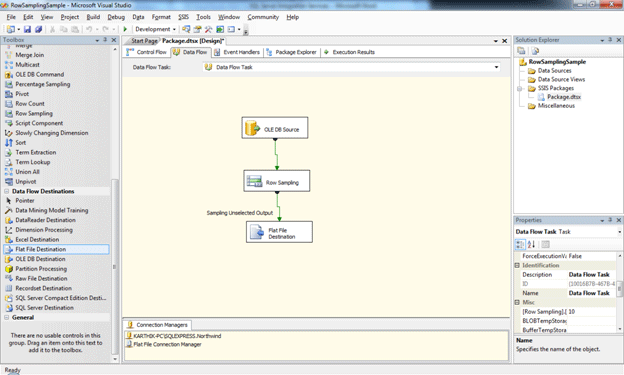Viewport: 624px width, 375px height.
Task: Toggle auto-hide pin on Toolbox panel
Action: [x=105, y=40]
